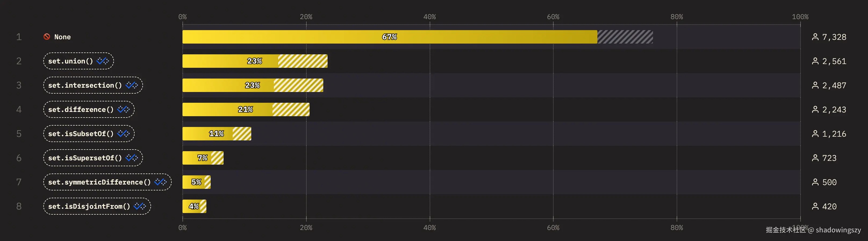Click the user icon next to 2,561
This screenshot has height=241, width=868.
point(815,61)
